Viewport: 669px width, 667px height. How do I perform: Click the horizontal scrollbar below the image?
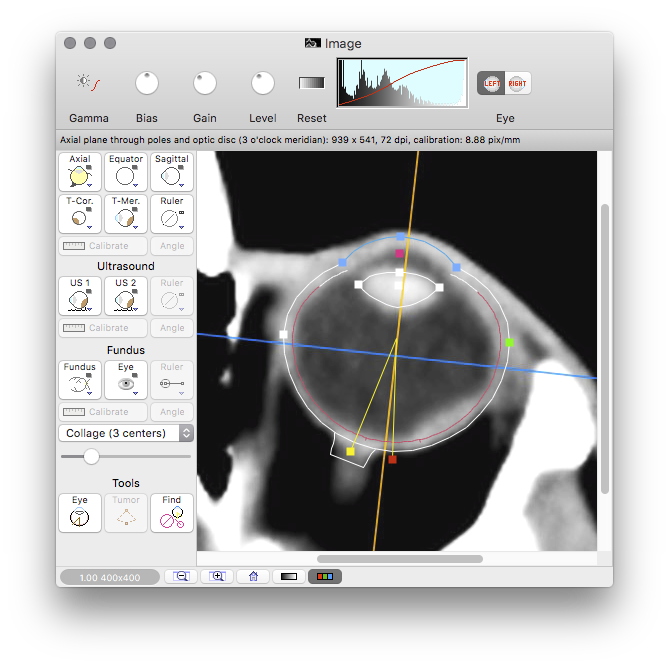400,559
